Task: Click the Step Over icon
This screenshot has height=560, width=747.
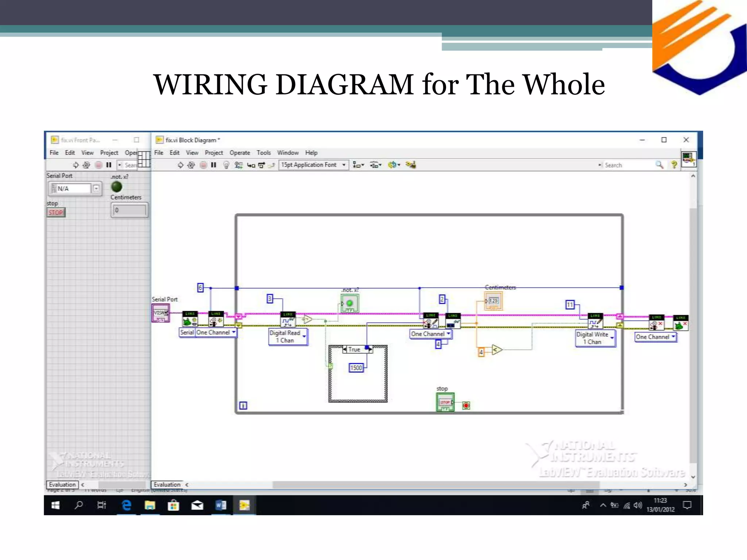Action: pyautogui.click(x=261, y=165)
